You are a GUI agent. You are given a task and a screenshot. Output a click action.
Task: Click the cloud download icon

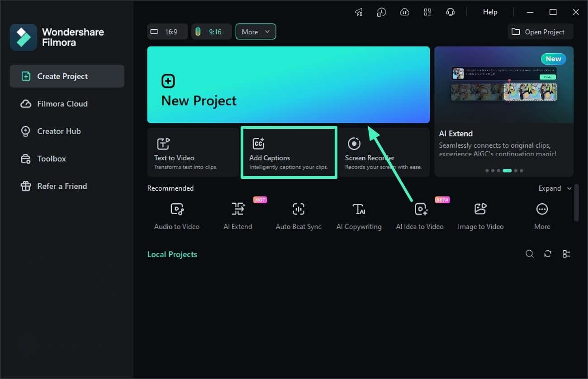click(x=404, y=12)
